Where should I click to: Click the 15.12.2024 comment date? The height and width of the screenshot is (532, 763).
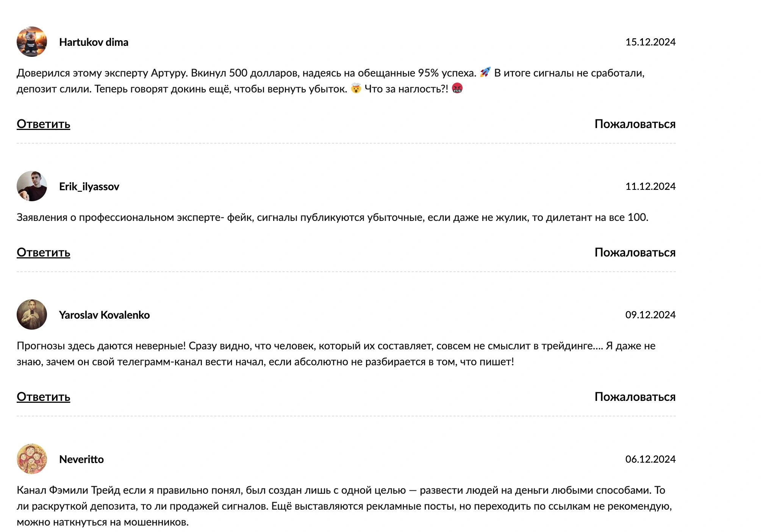click(x=650, y=42)
